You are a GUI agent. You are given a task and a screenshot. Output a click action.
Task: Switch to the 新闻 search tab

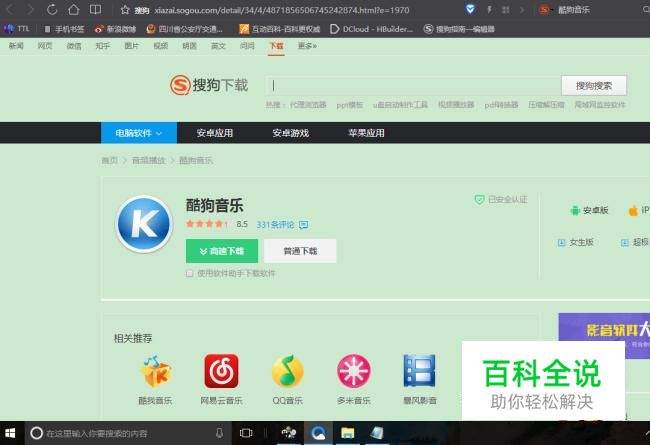(x=16, y=46)
